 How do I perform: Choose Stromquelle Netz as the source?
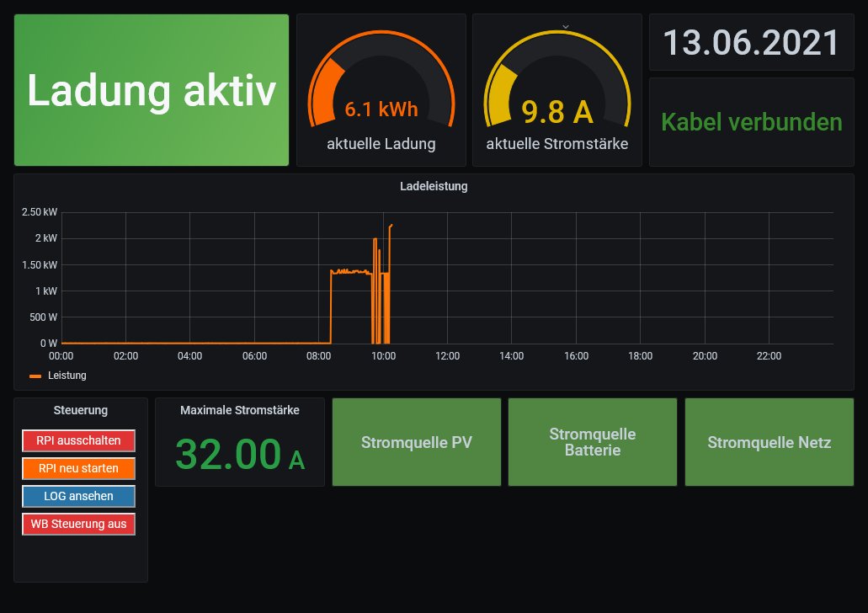pos(769,442)
